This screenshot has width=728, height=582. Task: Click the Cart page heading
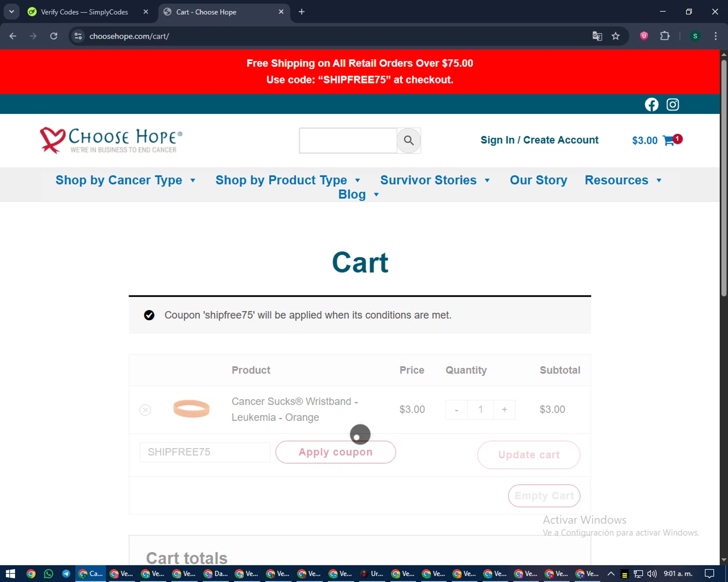pos(360,262)
